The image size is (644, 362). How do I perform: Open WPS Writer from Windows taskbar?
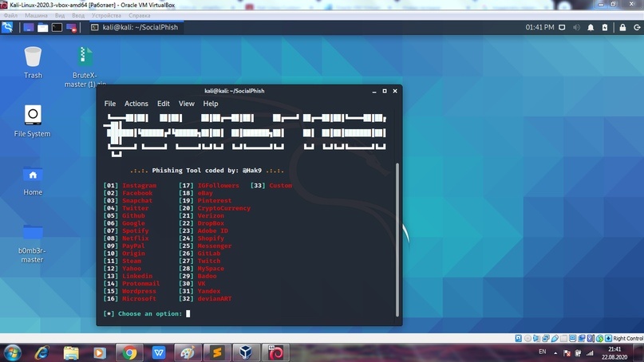(159, 353)
